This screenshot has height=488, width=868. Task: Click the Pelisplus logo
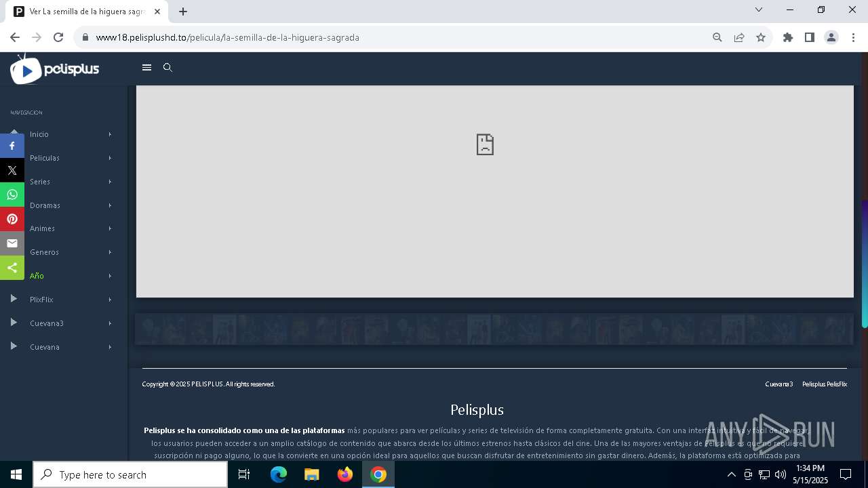coord(55,69)
